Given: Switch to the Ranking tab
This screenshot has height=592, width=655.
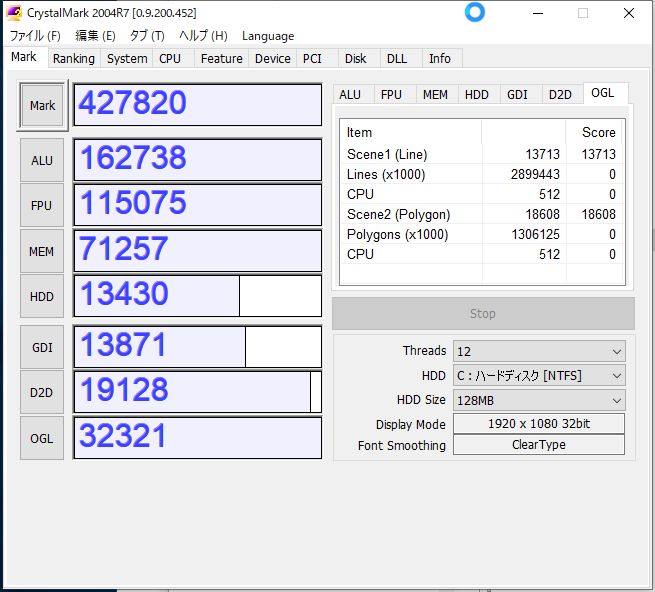Looking at the screenshot, I should point(74,58).
